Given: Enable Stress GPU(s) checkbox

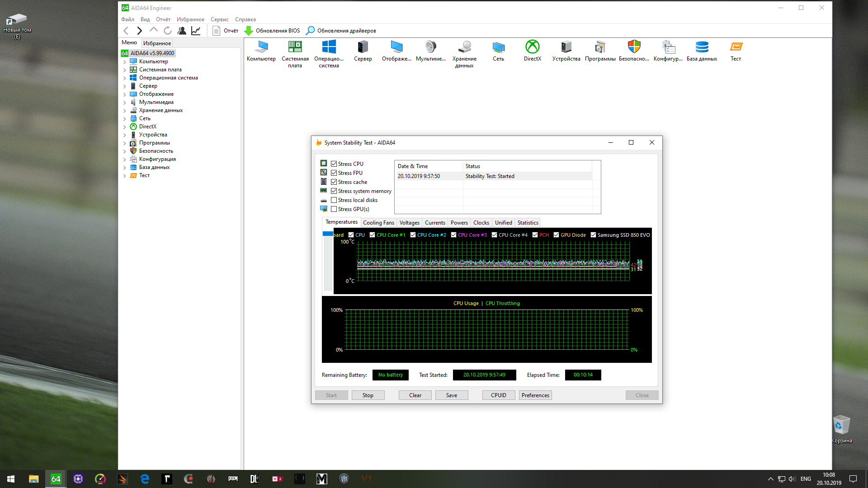Looking at the screenshot, I should point(334,209).
